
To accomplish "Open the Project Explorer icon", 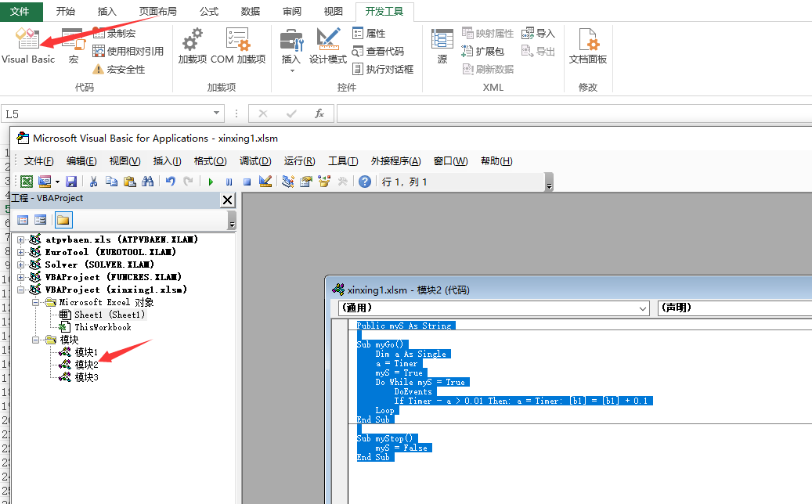I will [288, 182].
